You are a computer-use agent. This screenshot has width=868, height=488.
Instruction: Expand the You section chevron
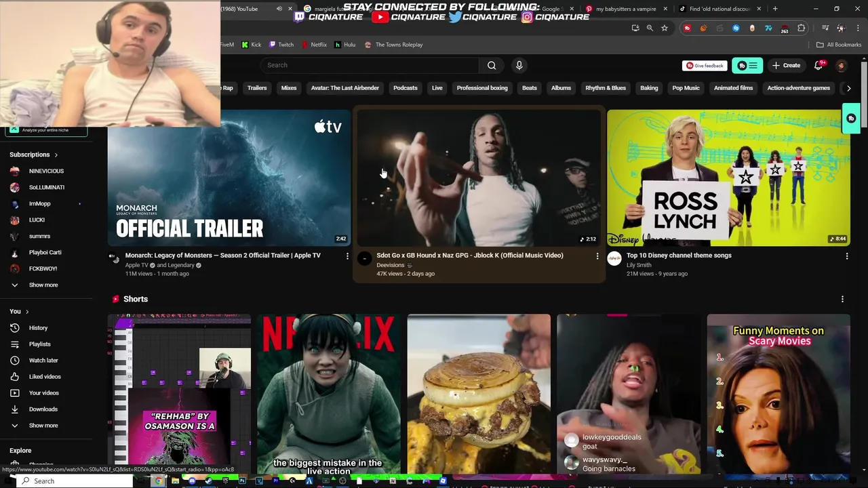(x=27, y=312)
